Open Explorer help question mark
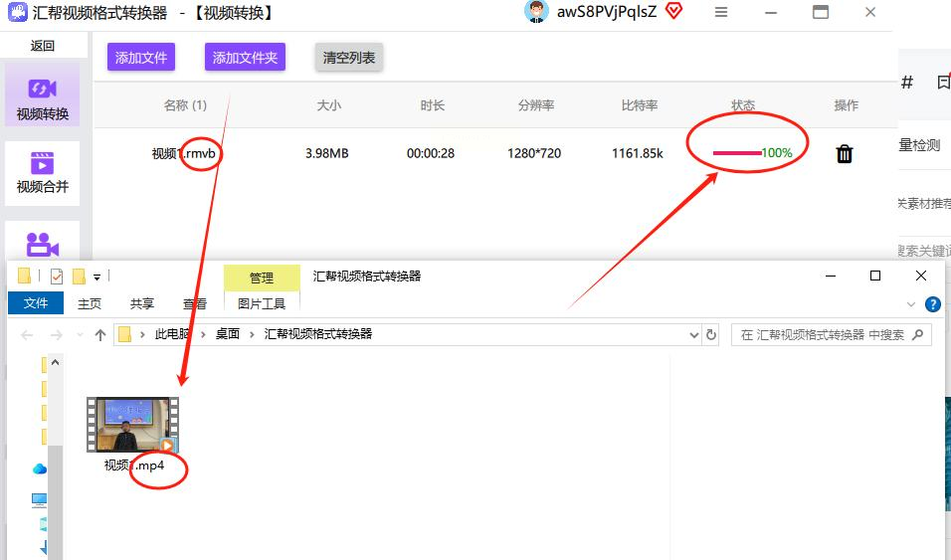The height and width of the screenshot is (560, 951). point(933,304)
